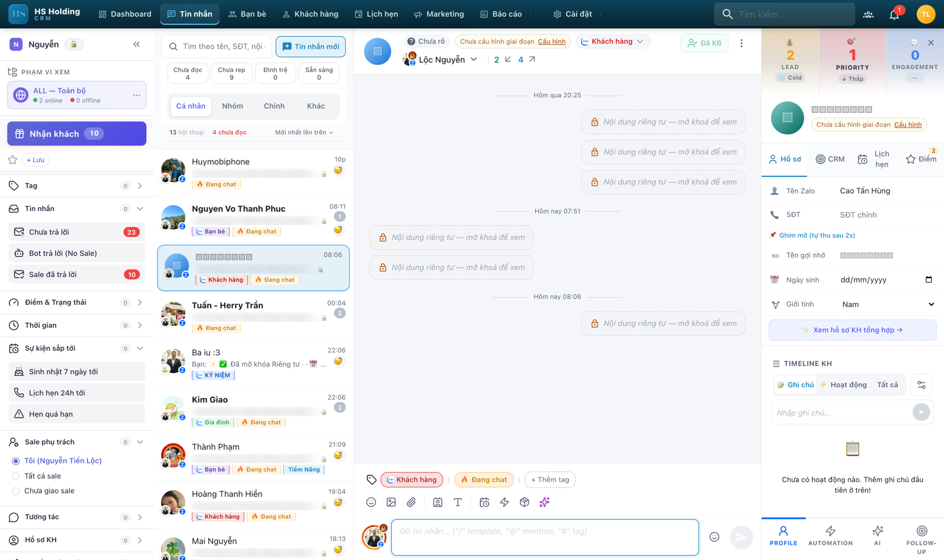Click the calendar schedule icon in composer toolbar
The height and width of the screenshot is (560, 944).
click(484, 502)
